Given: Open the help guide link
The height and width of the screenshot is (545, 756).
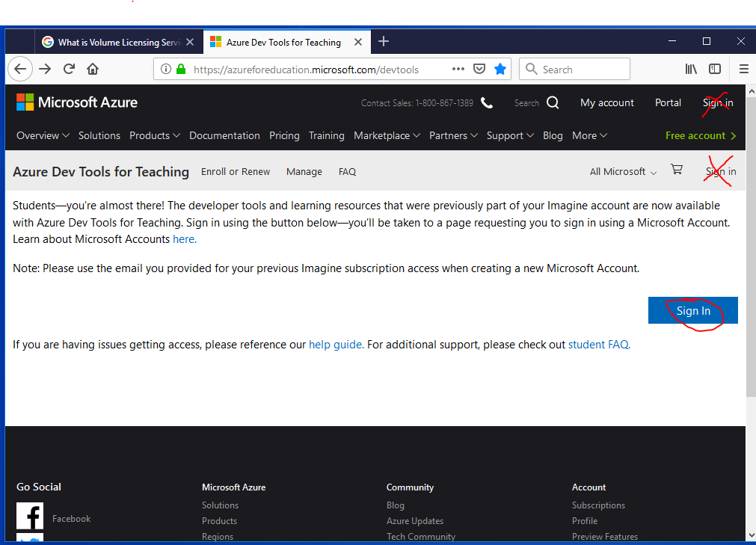Looking at the screenshot, I should pos(336,345).
